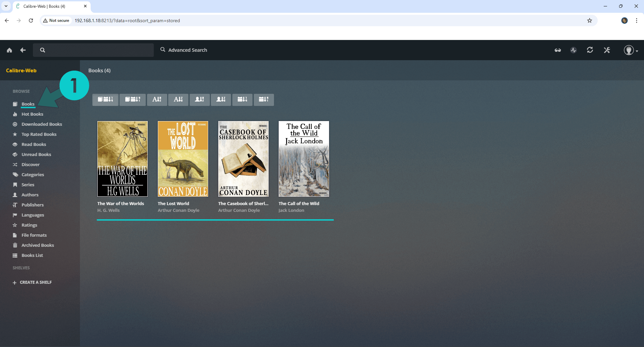Sort titles in reverse Z to A
644x347 pixels.
tap(178, 100)
